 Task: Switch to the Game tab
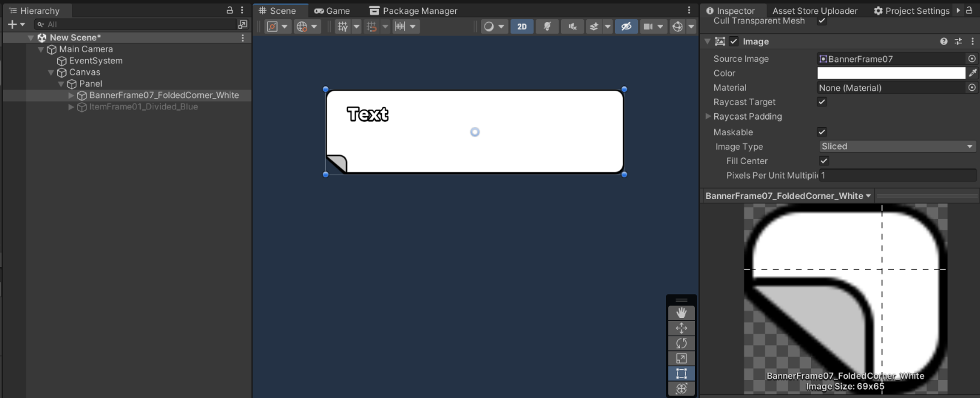click(x=332, y=11)
